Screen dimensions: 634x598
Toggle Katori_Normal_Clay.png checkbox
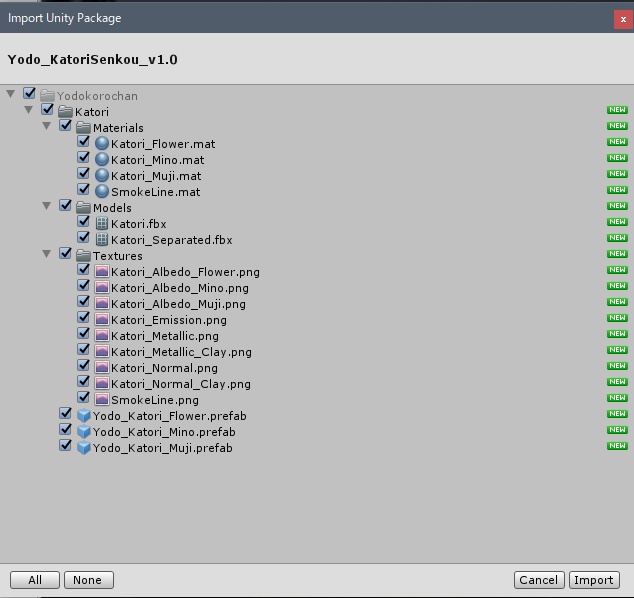[x=83, y=381]
